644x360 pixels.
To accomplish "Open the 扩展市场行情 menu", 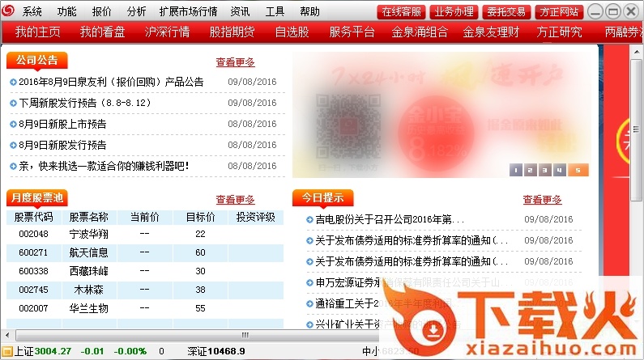I will [188, 11].
